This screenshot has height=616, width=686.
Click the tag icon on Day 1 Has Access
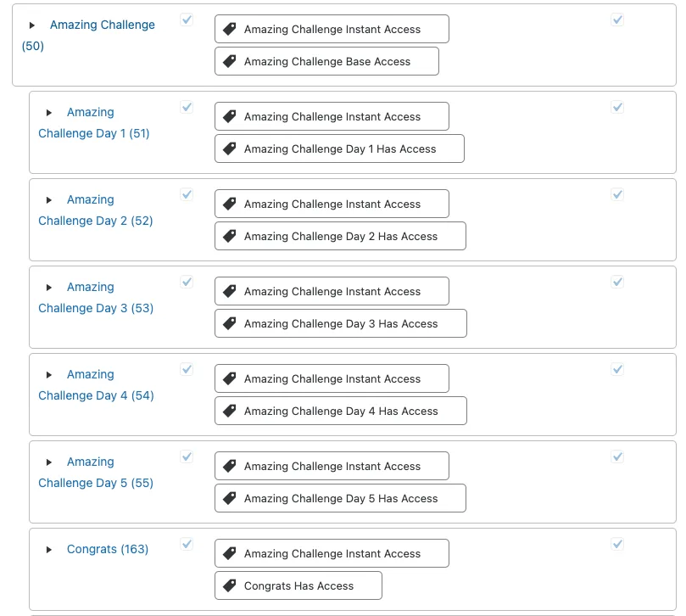click(x=229, y=148)
